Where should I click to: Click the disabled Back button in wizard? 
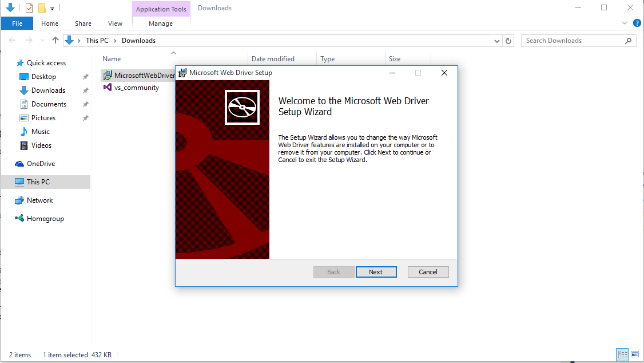pos(333,272)
